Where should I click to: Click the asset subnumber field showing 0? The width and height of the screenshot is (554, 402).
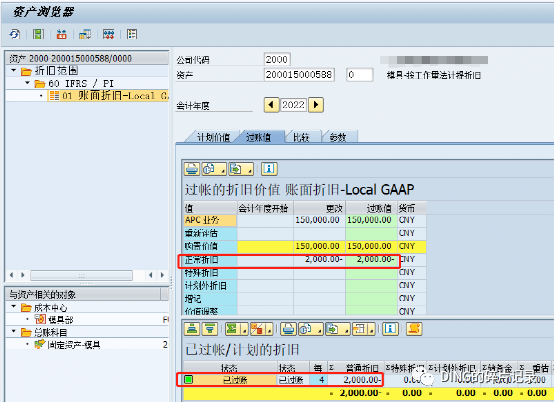[359, 75]
